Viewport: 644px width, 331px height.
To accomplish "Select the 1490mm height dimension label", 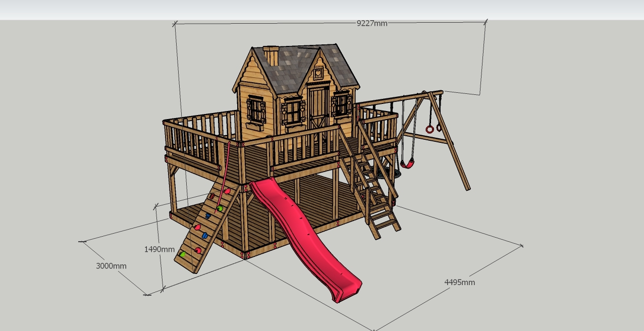I will (x=159, y=249).
